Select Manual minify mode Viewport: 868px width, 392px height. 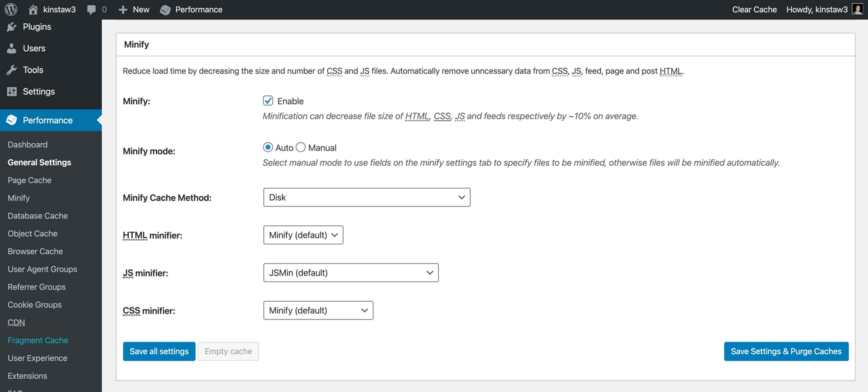point(301,147)
